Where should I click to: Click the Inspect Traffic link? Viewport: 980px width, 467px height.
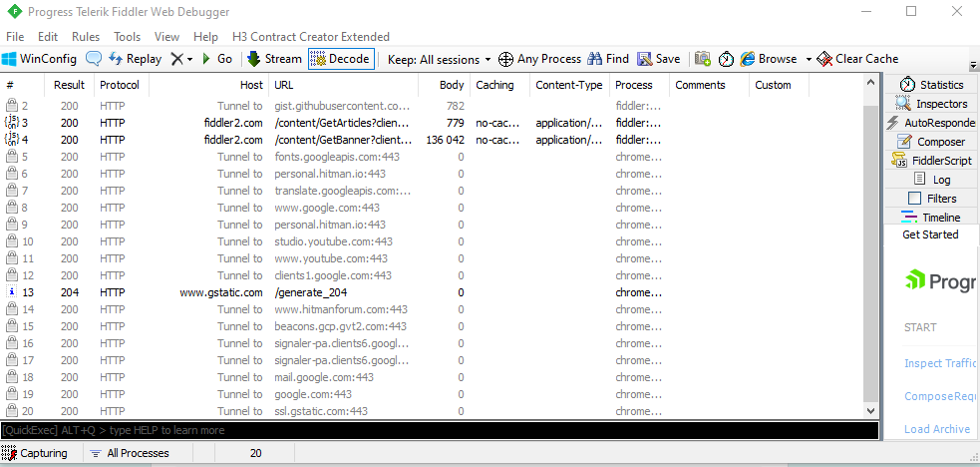click(x=939, y=363)
